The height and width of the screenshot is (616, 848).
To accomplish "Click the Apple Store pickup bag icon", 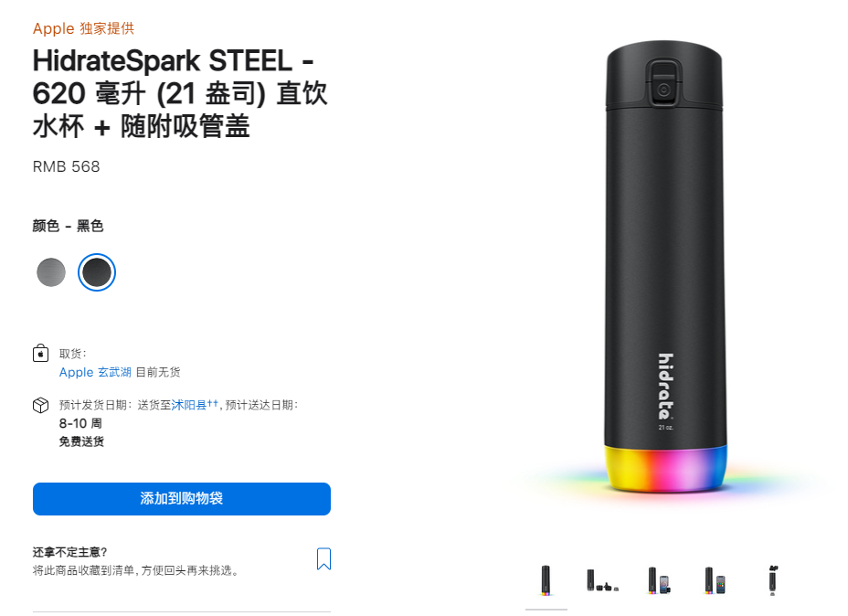I will click(x=40, y=353).
